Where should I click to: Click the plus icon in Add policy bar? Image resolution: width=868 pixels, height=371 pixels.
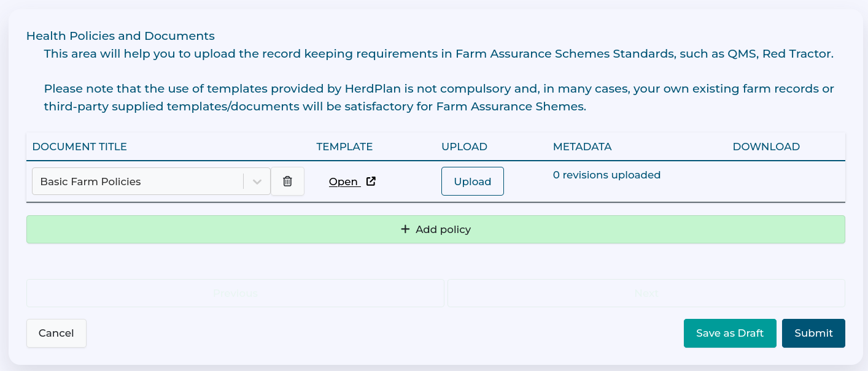click(x=405, y=229)
